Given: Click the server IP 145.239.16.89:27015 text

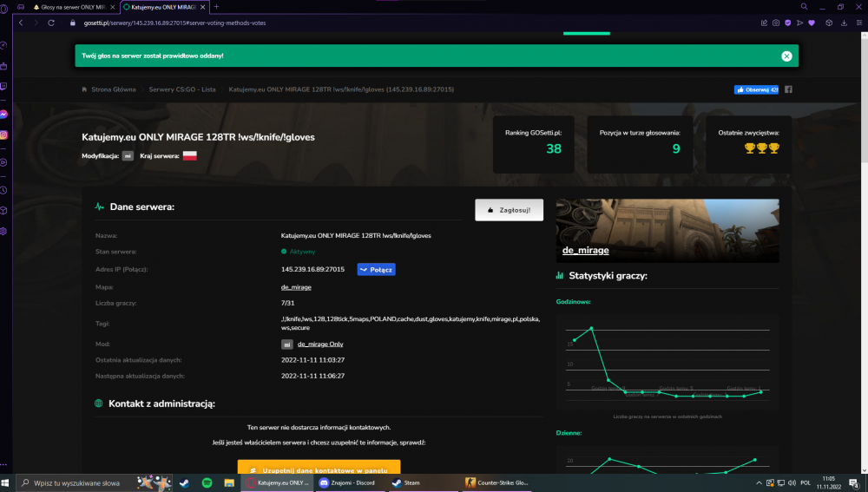Looking at the screenshot, I should pos(312,270).
